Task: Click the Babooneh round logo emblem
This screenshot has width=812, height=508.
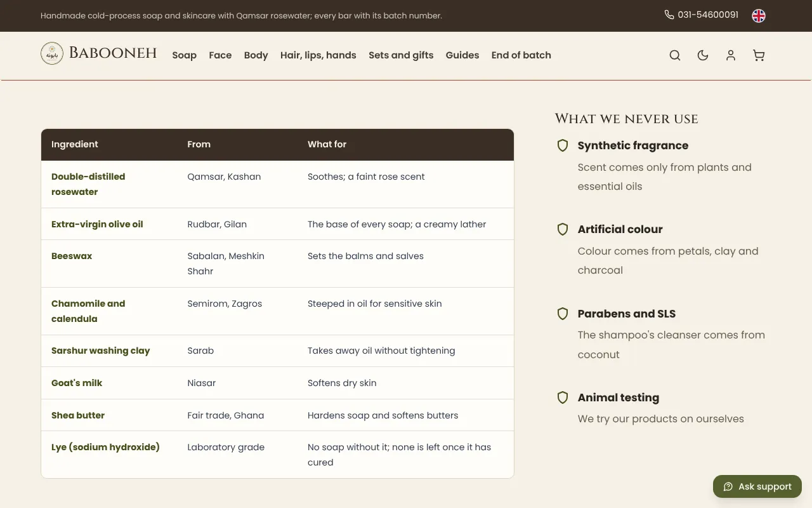Action: pos(52,53)
